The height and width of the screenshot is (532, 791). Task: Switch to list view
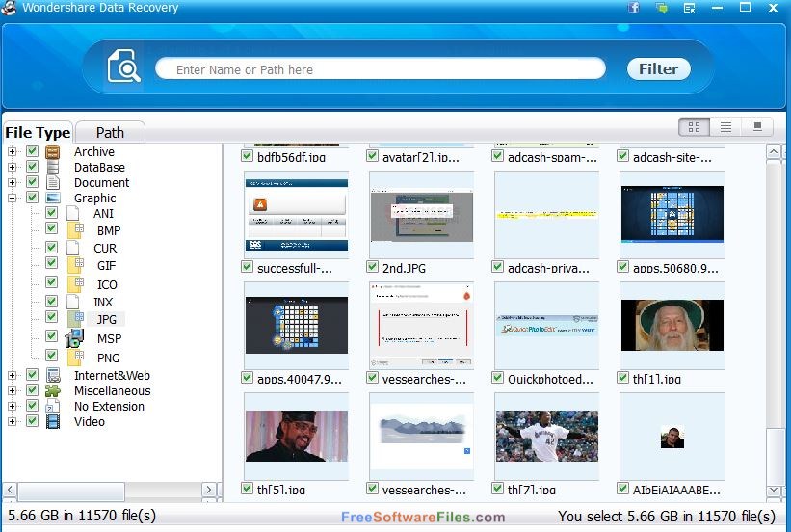point(725,126)
